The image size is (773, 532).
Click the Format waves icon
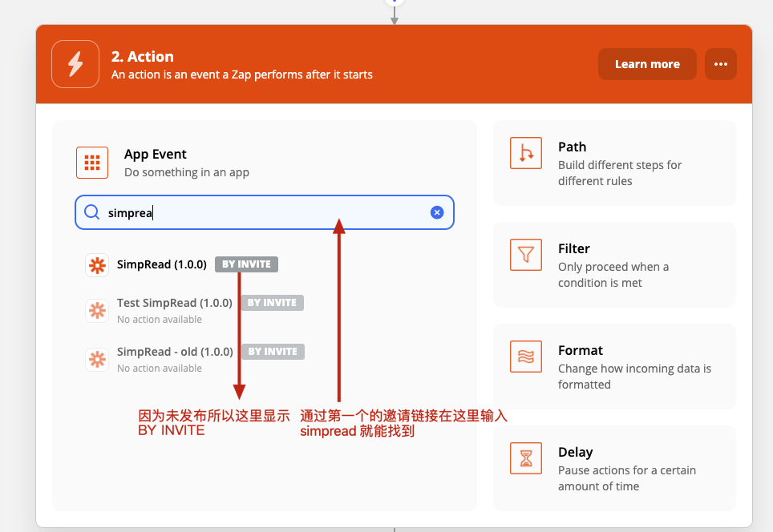[526, 357]
